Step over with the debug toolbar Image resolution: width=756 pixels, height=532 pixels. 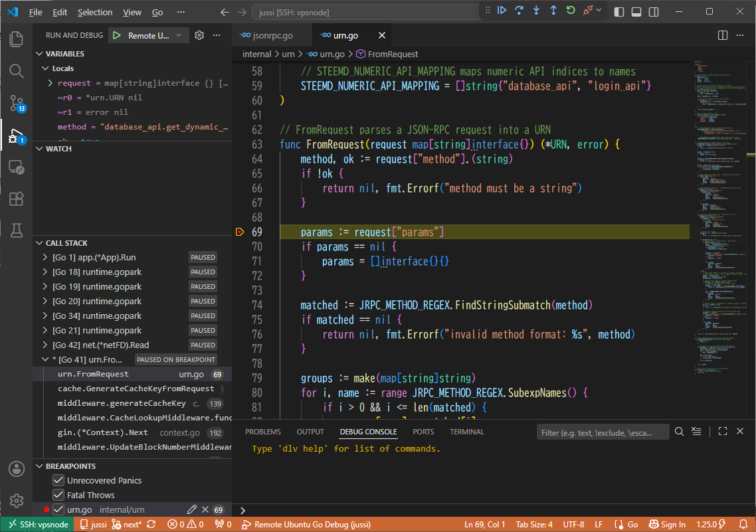(x=520, y=10)
